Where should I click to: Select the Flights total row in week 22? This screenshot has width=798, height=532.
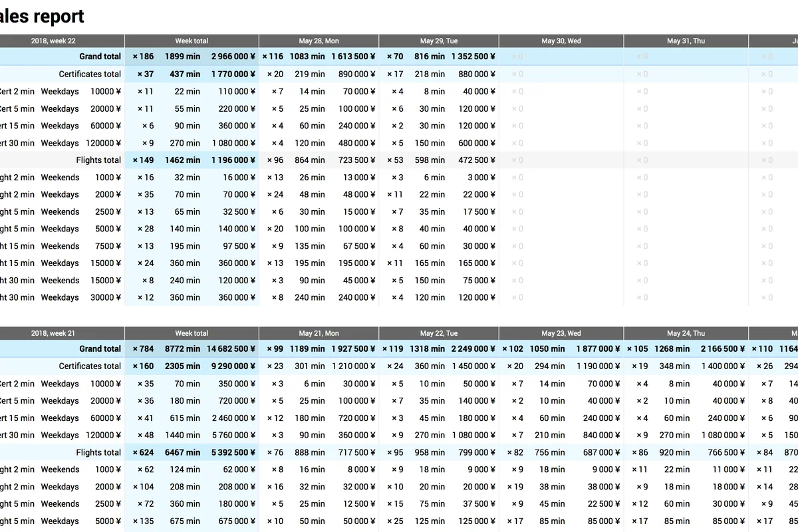(100, 160)
